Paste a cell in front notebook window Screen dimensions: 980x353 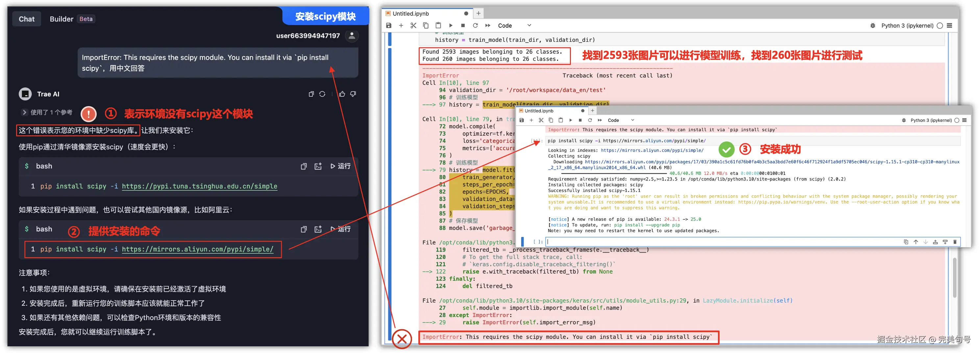560,120
